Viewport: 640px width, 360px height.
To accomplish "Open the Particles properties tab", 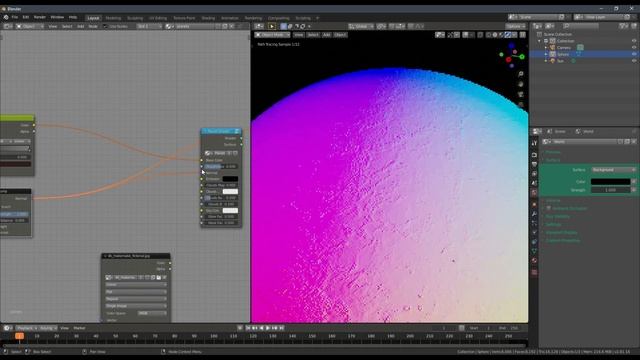I will (534, 223).
